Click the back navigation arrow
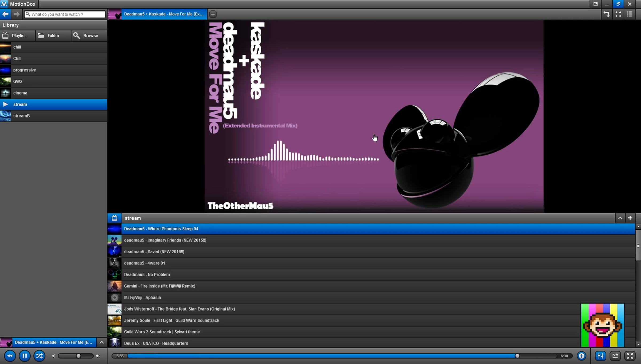This screenshot has width=641, height=364. [5, 14]
